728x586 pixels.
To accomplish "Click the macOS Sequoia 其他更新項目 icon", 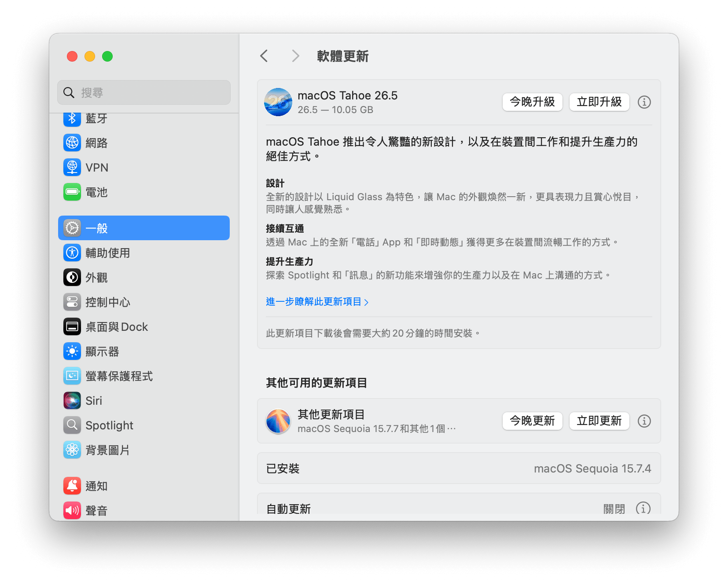I will tap(278, 421).
